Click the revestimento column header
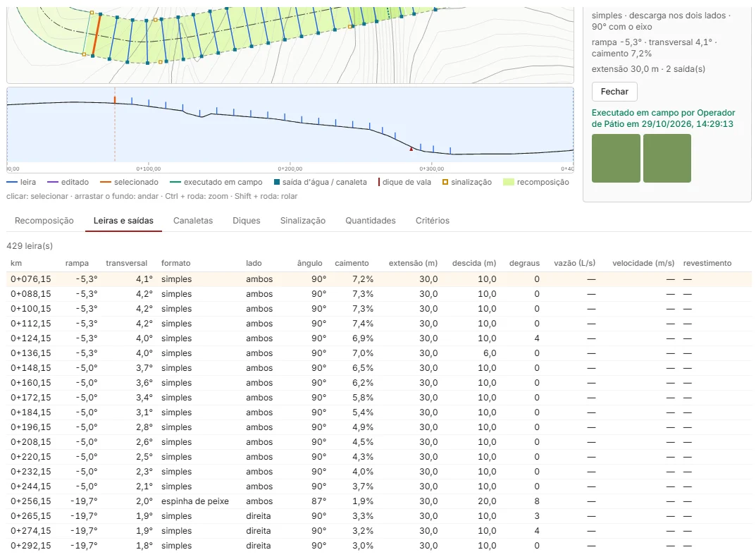The width and height of the screenshot is (756, 557). pos(707,263)
